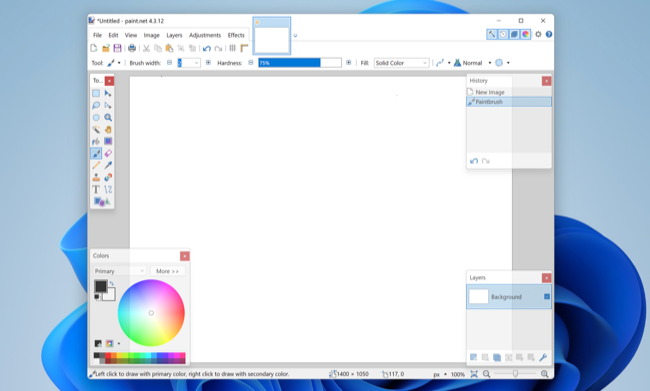The height and width of the screenshot is (391, 650).
Task: Select the Paintbrush tool in Tools panel
Action: pos(96,153)
